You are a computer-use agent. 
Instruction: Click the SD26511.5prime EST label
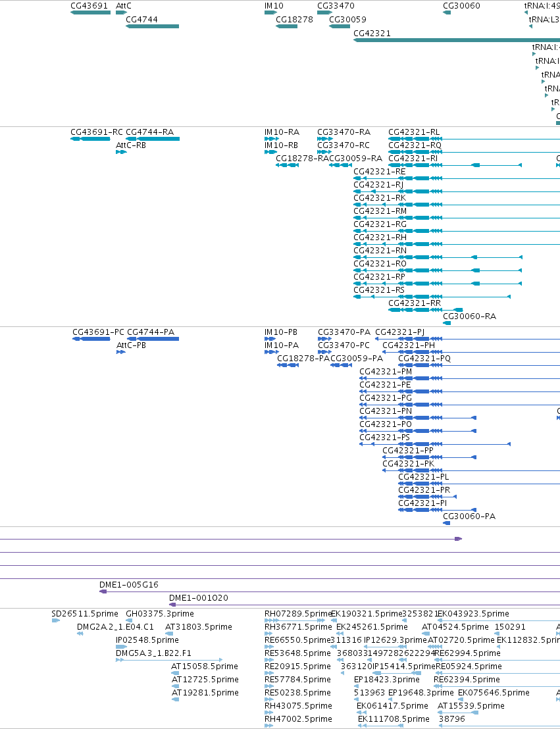pyautogui.click(x=85, y=614)
